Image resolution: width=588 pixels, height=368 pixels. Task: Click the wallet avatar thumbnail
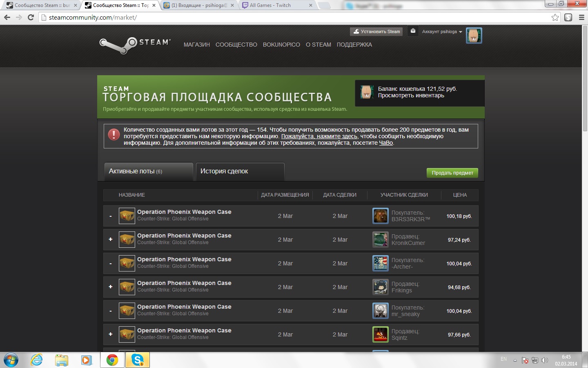(x=367, y=92)
